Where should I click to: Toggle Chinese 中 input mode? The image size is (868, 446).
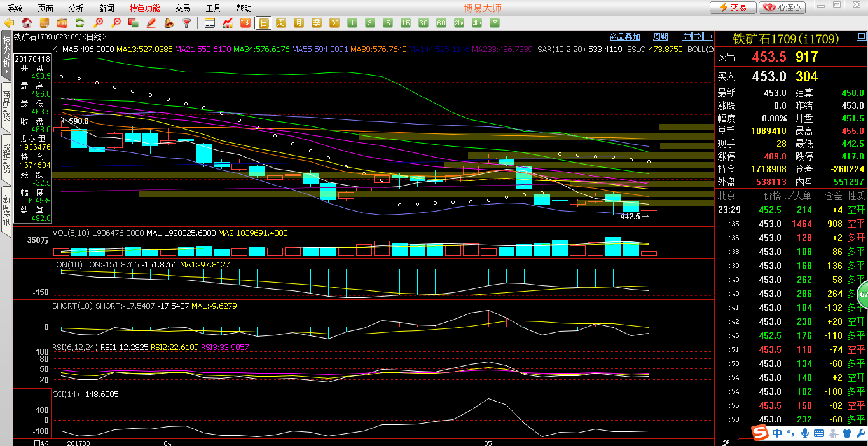778,433
